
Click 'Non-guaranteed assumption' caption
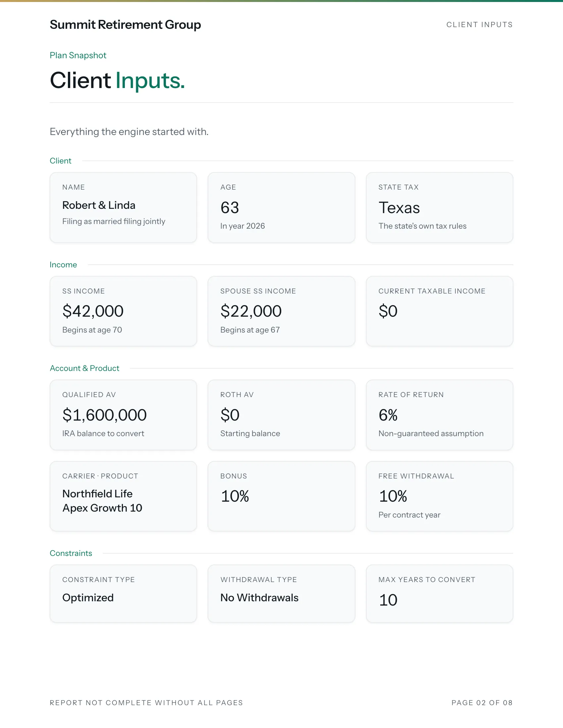(431, 433)
